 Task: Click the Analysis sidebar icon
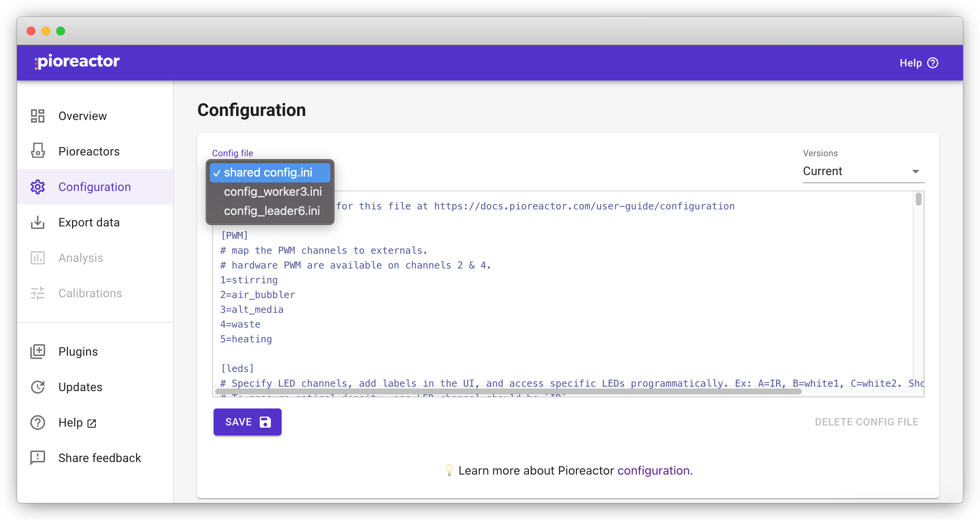[x=38, y=258]
